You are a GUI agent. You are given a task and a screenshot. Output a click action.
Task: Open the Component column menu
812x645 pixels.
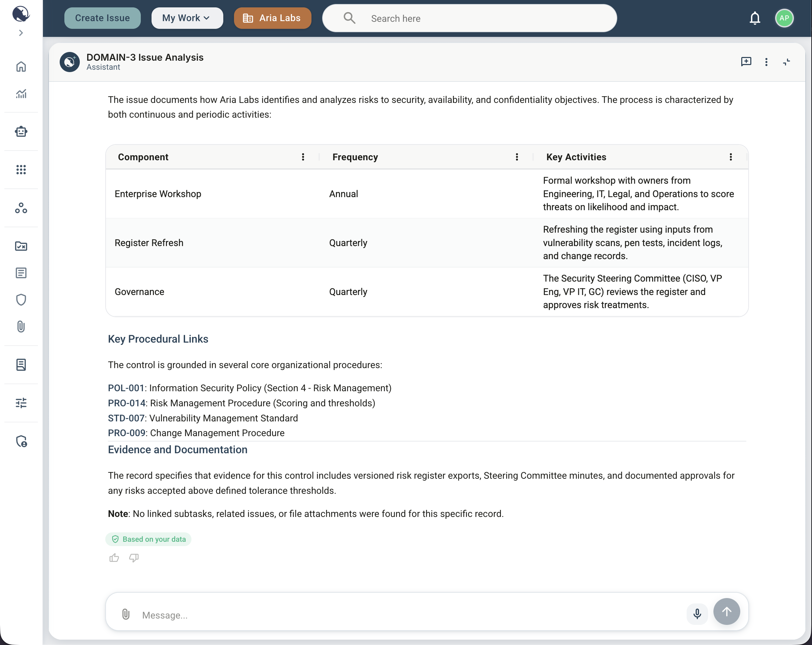(303, 157)
